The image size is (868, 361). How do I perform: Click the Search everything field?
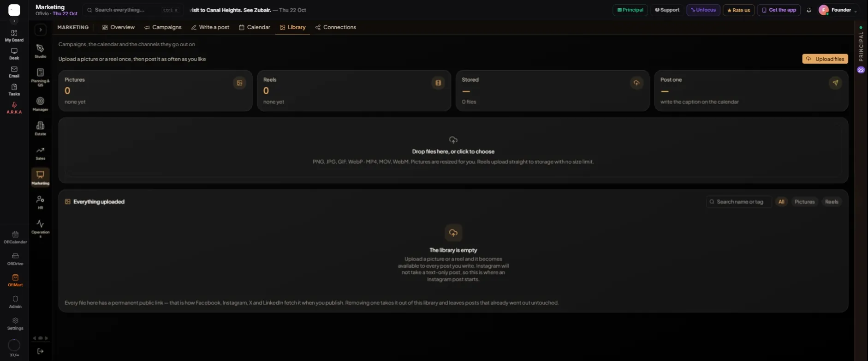(x=133, y=10)
